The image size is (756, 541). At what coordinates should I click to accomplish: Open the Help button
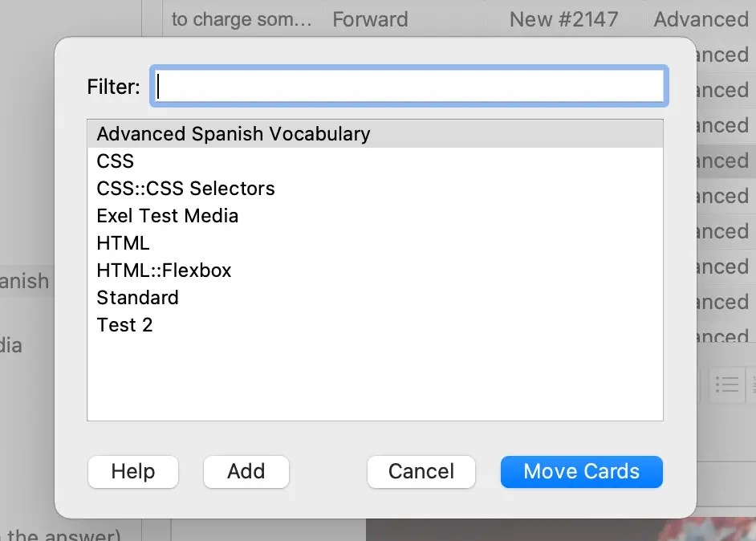coord(133,471)
